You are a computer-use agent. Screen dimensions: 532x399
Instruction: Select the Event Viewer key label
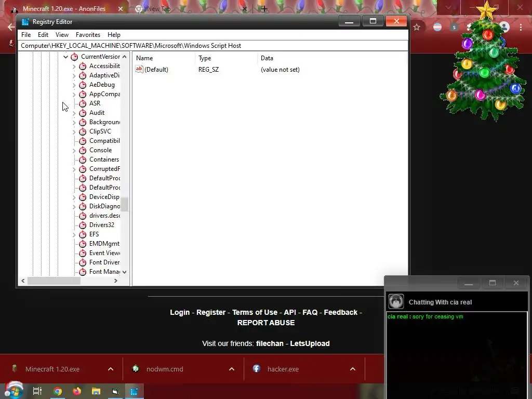(x=104, y=253)
